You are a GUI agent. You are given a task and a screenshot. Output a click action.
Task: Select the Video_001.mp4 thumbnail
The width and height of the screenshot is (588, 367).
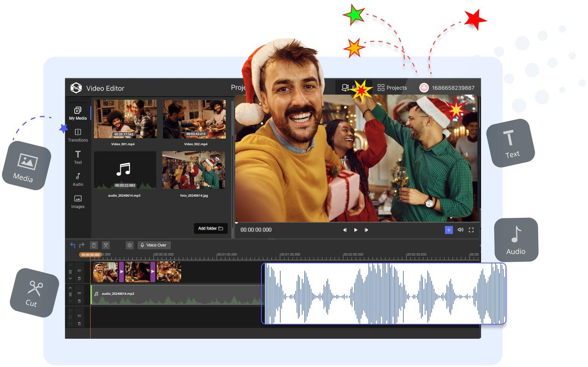[x=125, y=119]
